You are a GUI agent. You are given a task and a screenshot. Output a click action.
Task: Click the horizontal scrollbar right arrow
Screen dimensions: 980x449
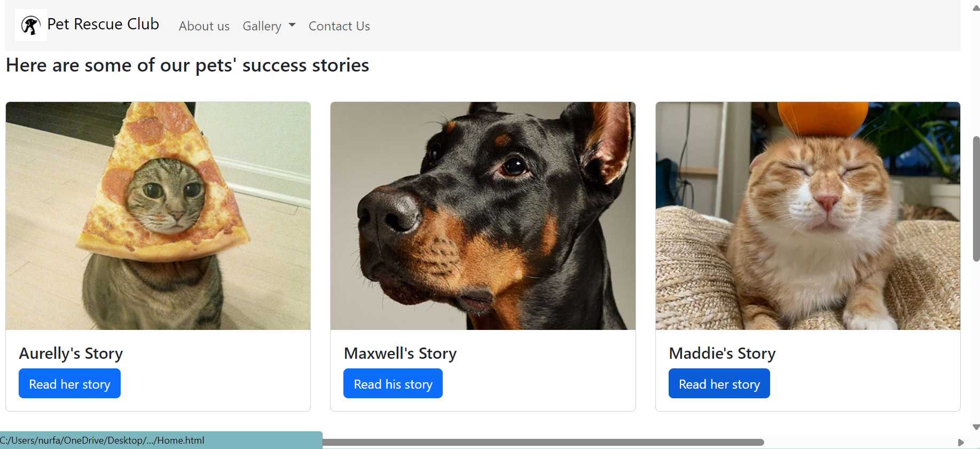click(x=961, y=443)
